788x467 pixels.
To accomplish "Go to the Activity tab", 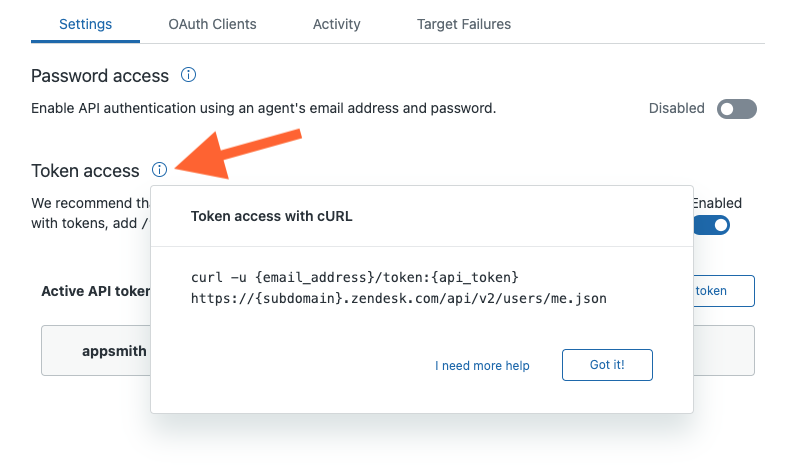I will 336,24.
